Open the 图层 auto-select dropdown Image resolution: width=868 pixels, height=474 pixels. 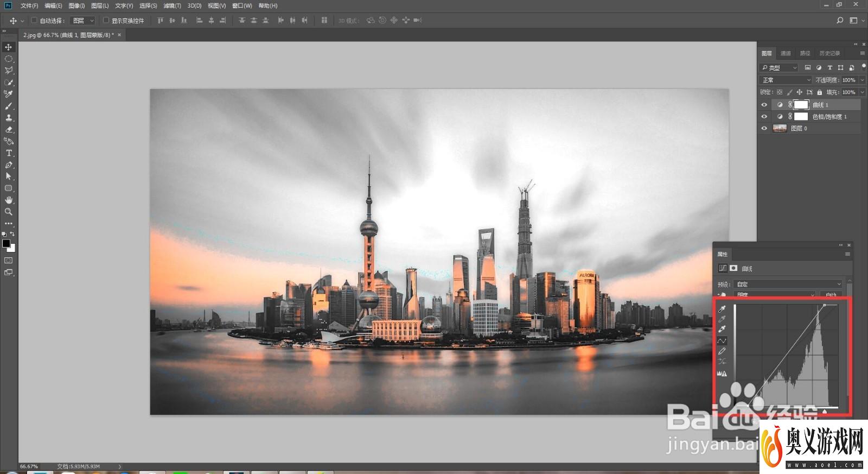pyautogui.click(x=83, y=20)
